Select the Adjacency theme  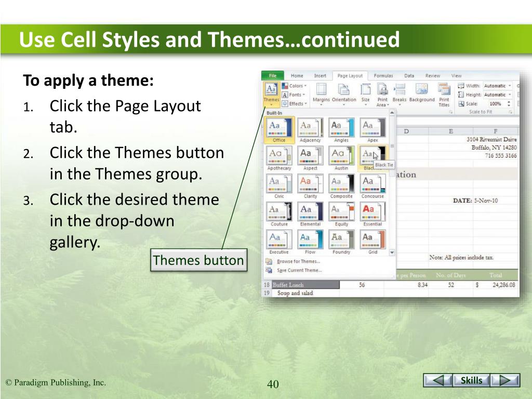(x=310, y=130)
